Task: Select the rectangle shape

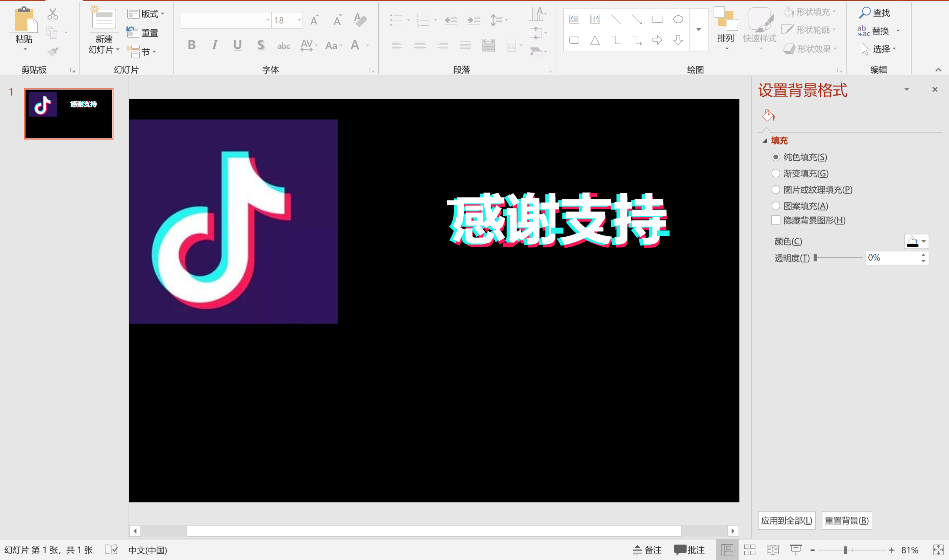Action: coord(657,19)
